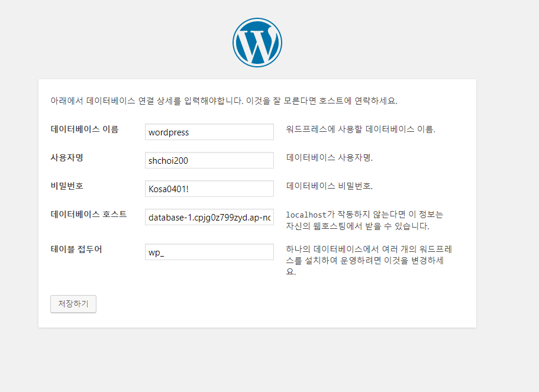The image size is (539, 392).
Task: Click the description 워드프레스에 사용할 데이터베이스 이름
Action: tap(360, 129)
